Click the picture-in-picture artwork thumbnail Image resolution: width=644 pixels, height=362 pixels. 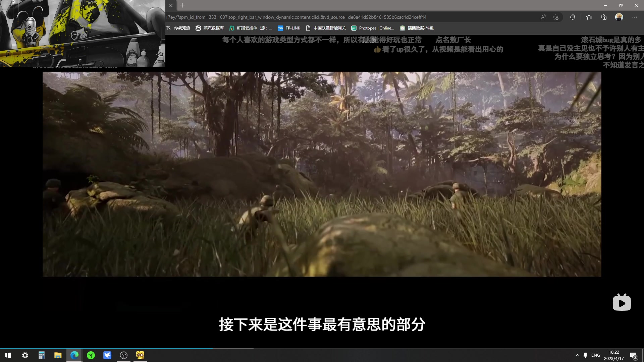point(83,34)
